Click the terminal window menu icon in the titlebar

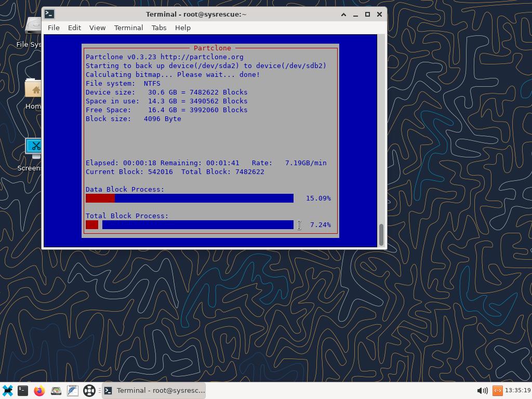coord(49,14)
